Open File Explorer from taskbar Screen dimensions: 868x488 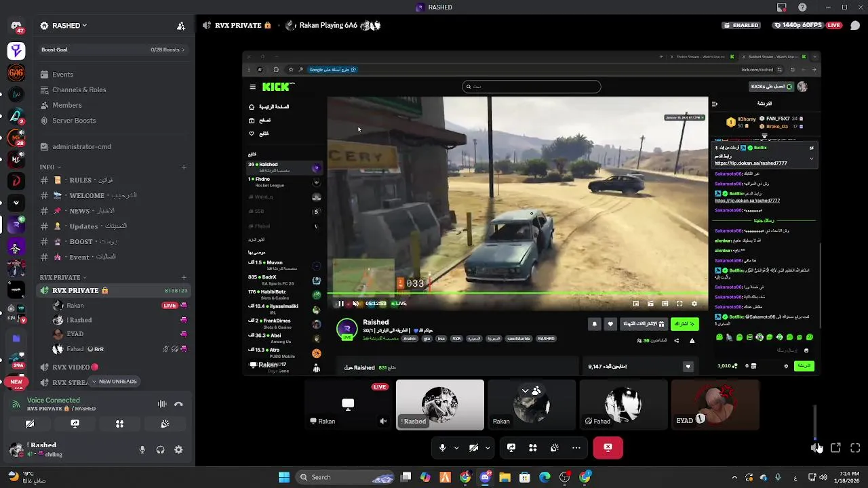click(505, 477)
